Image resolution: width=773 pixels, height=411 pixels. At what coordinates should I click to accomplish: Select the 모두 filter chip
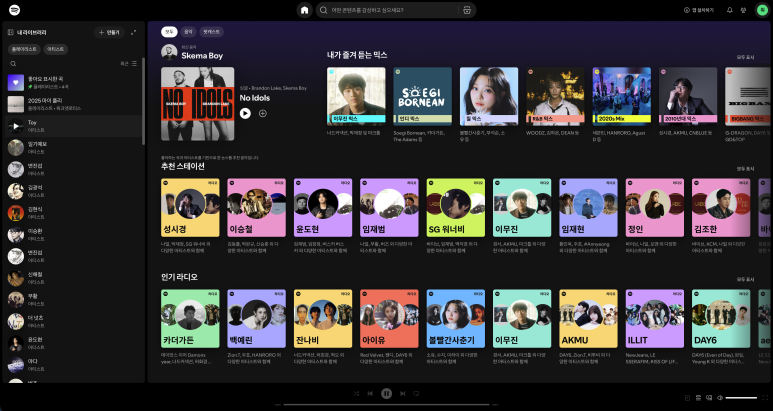click(x=169, y=32)
